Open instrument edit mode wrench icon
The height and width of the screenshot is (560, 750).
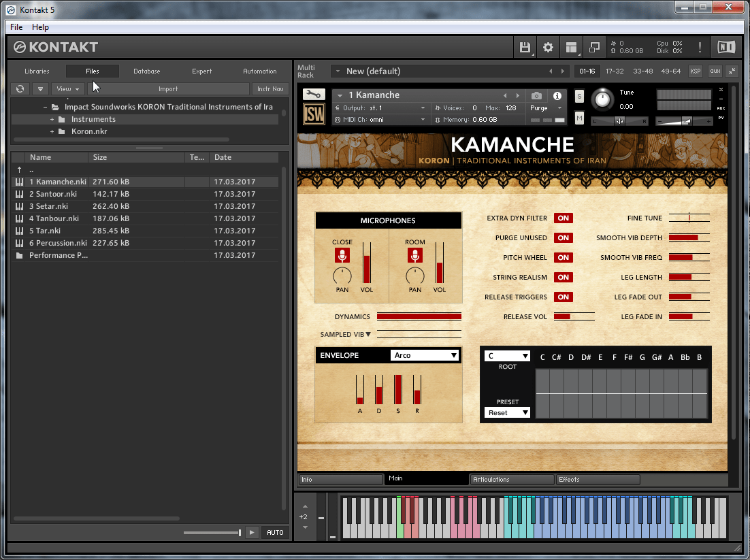313,94
